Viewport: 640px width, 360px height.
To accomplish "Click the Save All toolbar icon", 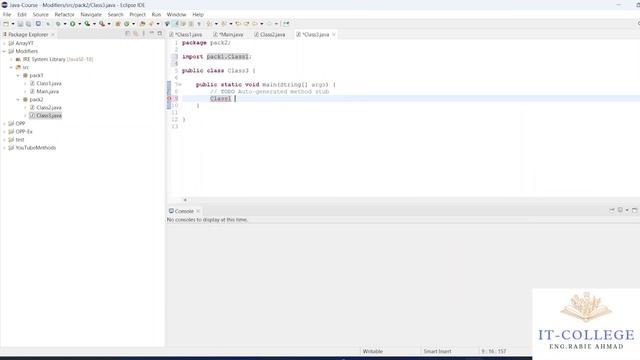I will point(28,24).
